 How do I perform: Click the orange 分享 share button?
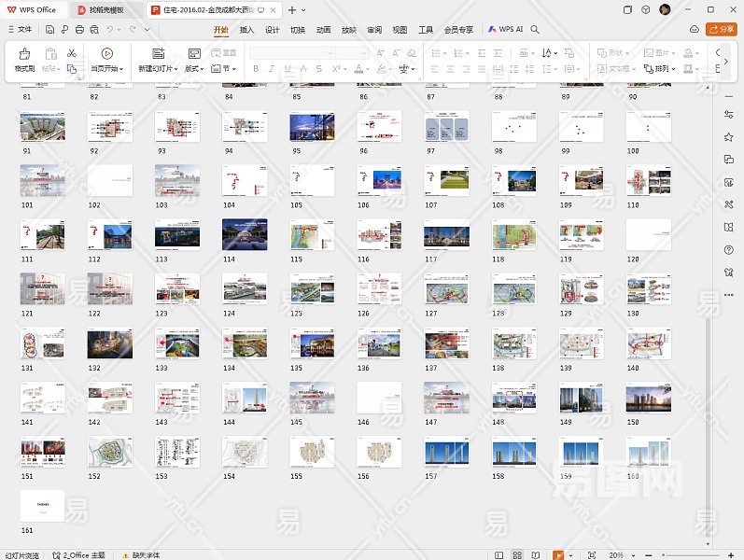(722, 30)
